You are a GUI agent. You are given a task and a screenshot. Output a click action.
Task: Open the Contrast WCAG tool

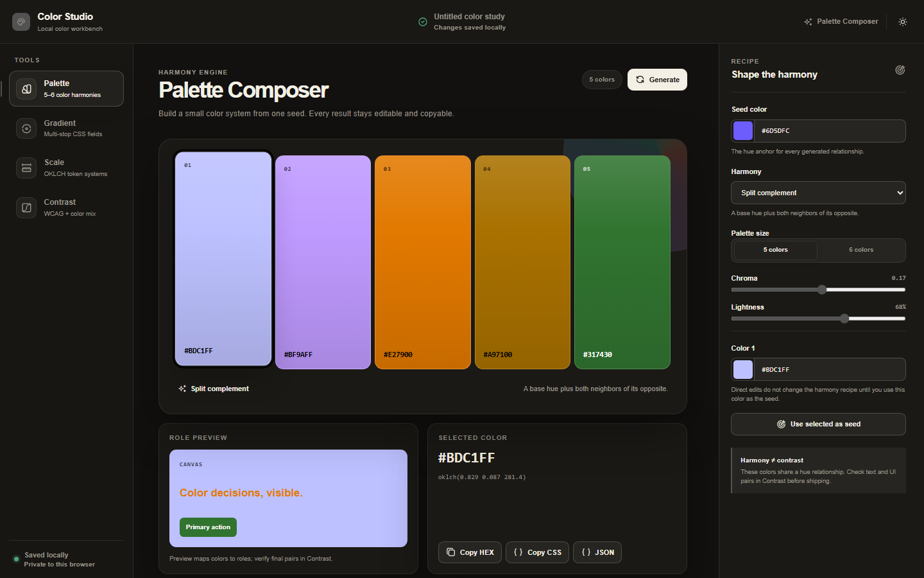[x=67, y=207]
